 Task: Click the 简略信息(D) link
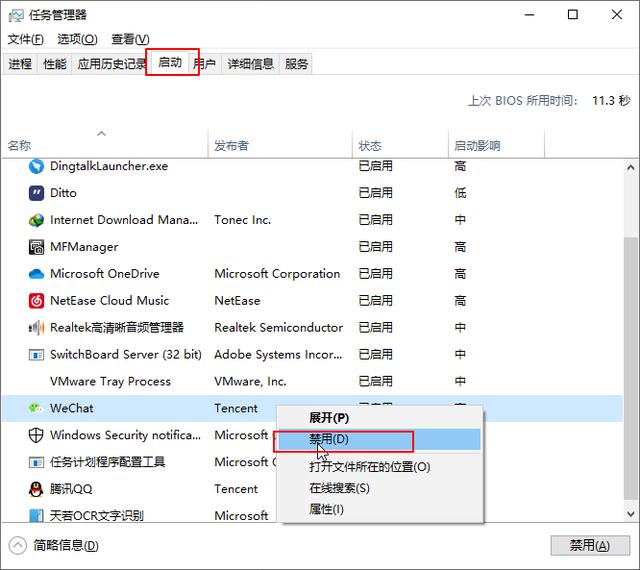66,545
